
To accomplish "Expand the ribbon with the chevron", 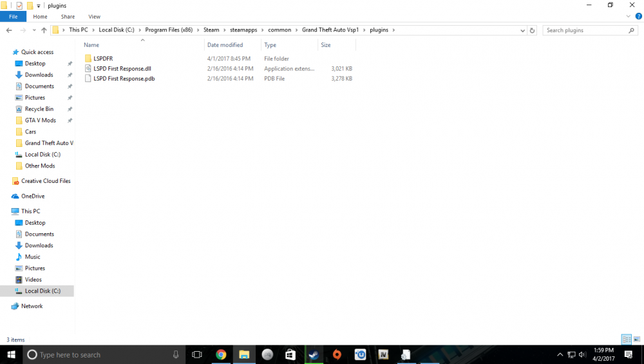I will (628, 17).
